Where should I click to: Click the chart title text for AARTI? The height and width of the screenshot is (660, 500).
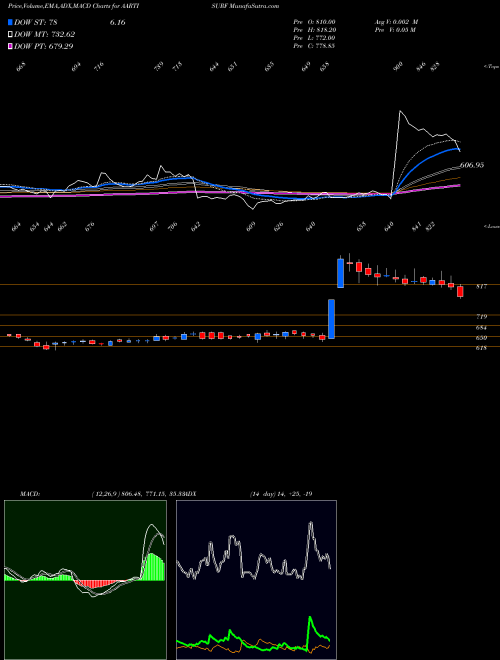pos(76,6)
